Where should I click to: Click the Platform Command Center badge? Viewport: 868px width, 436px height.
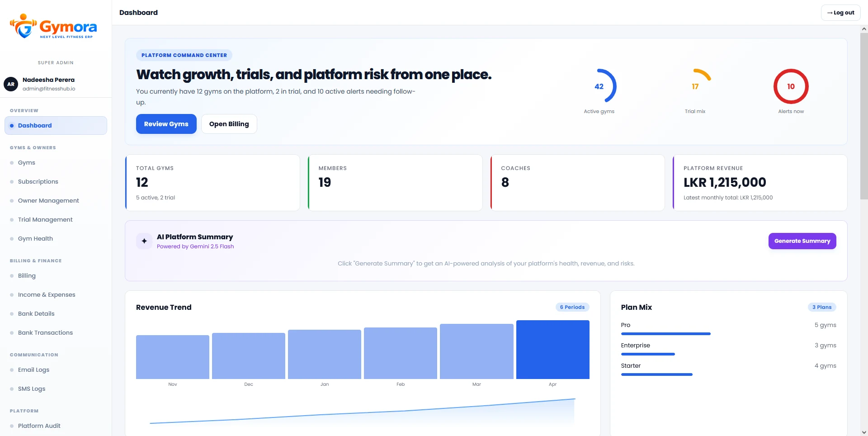[x=184, y=55]
